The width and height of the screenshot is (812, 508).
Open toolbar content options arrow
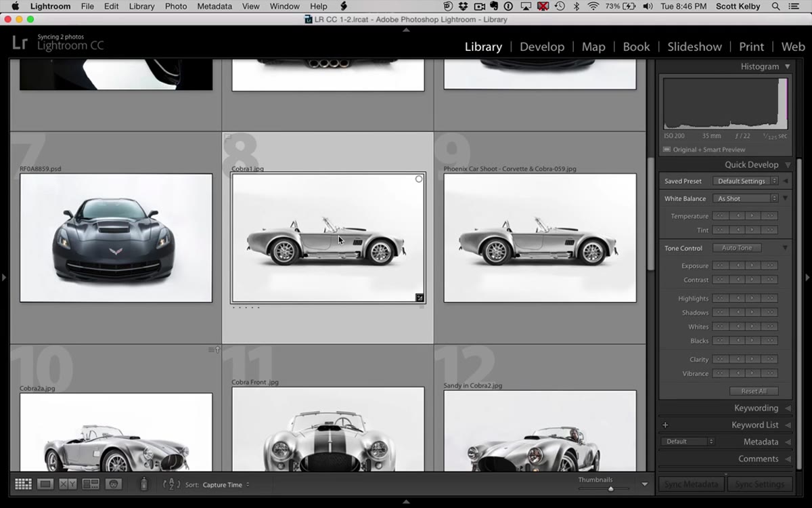click(644, 484)
